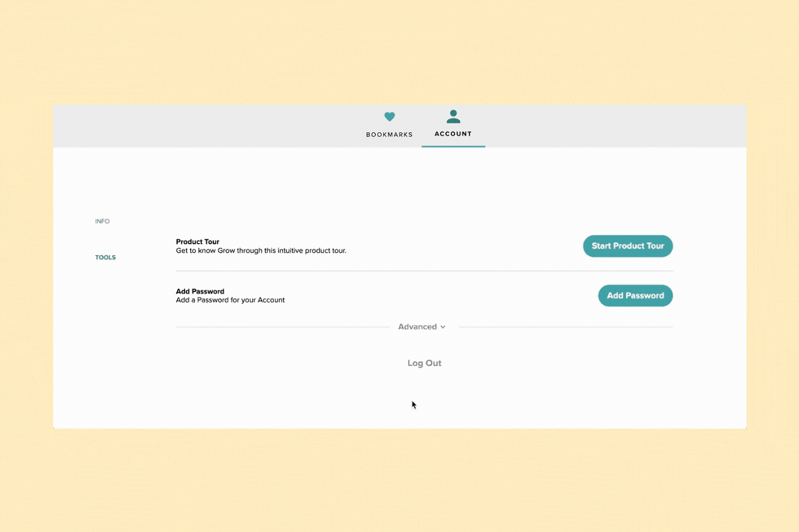The height and width of the screenshot is (532, 799).
Task: Log Out of the account
Action: click(424, 363)
